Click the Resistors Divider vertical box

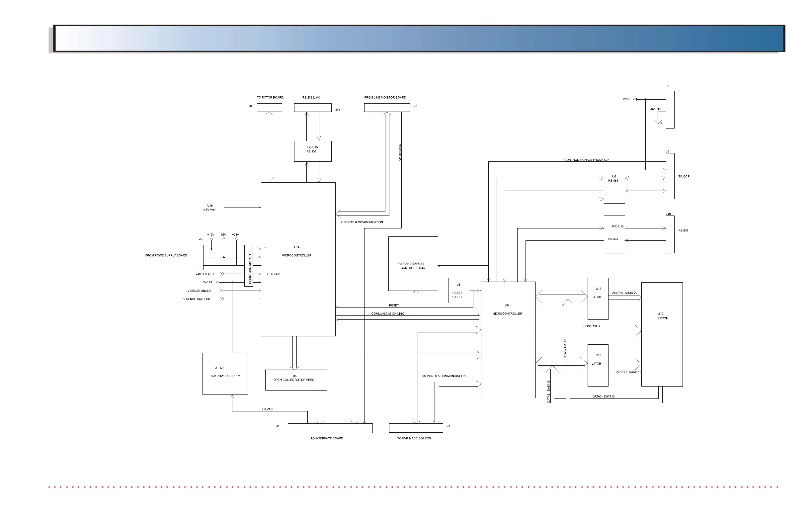click(x=248, y=266)
